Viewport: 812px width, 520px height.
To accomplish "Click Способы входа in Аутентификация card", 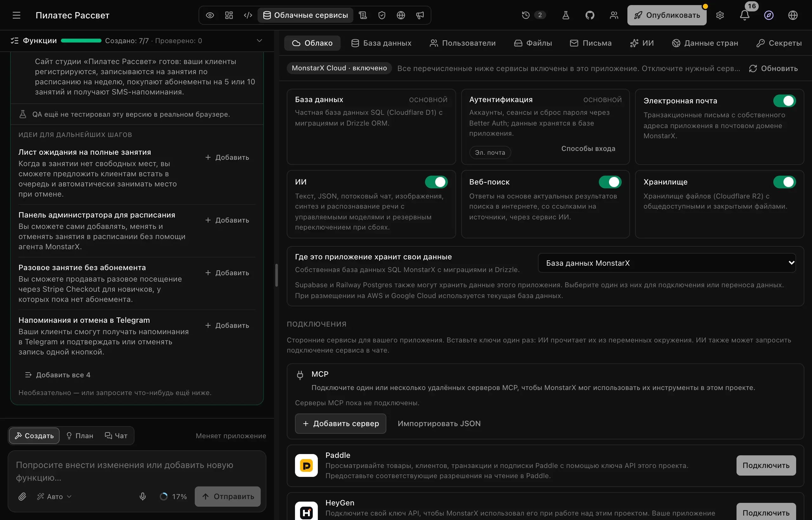I will (588, 149).
